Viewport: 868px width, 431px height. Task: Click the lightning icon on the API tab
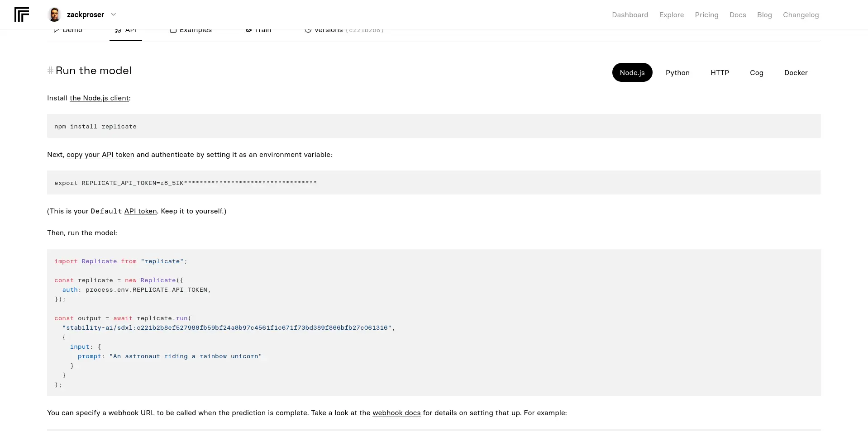[x=118, y=30]
